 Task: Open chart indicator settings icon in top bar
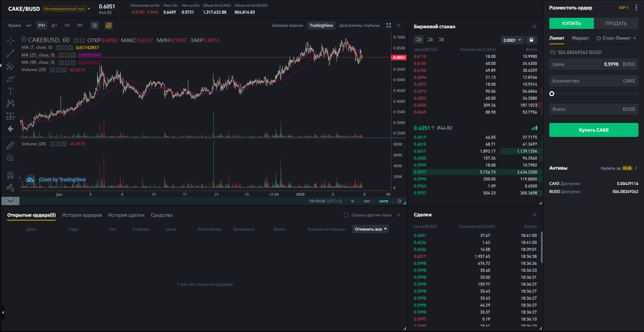coord(94,25)
